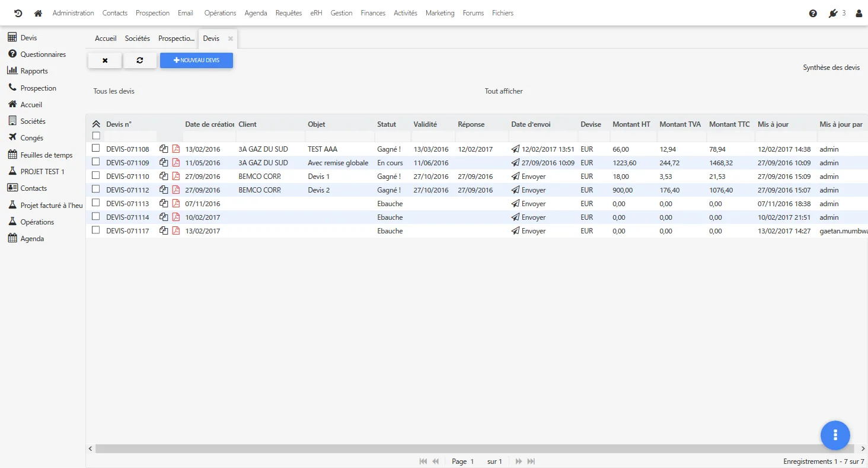Click Tous les devis filter
Image resolution: width=868 pixels, height=468 pixels.
click(x=114, y=91)
